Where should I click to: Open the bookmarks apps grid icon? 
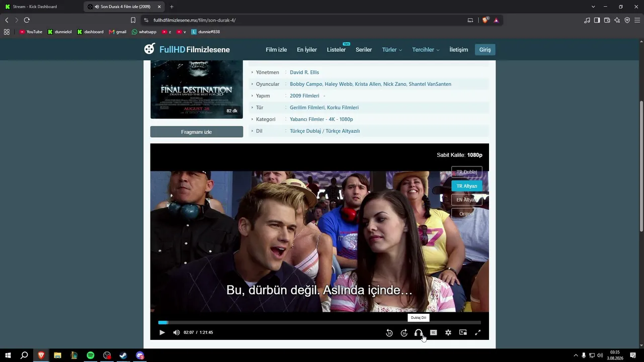7,32
